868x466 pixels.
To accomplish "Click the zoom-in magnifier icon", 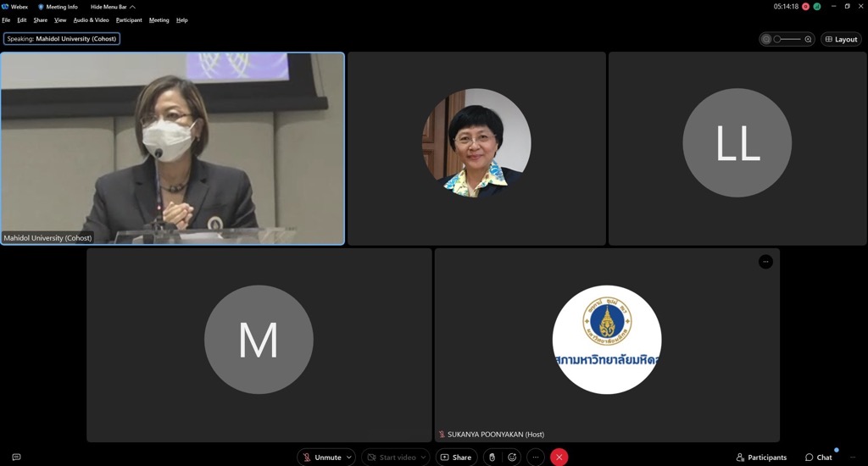I will pyautogui.click(x=808, y=39).
